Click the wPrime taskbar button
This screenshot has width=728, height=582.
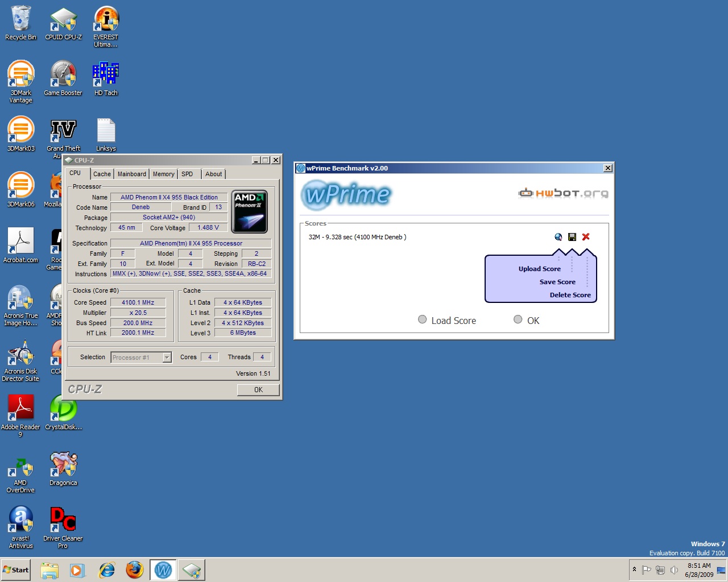pos(163,570)
